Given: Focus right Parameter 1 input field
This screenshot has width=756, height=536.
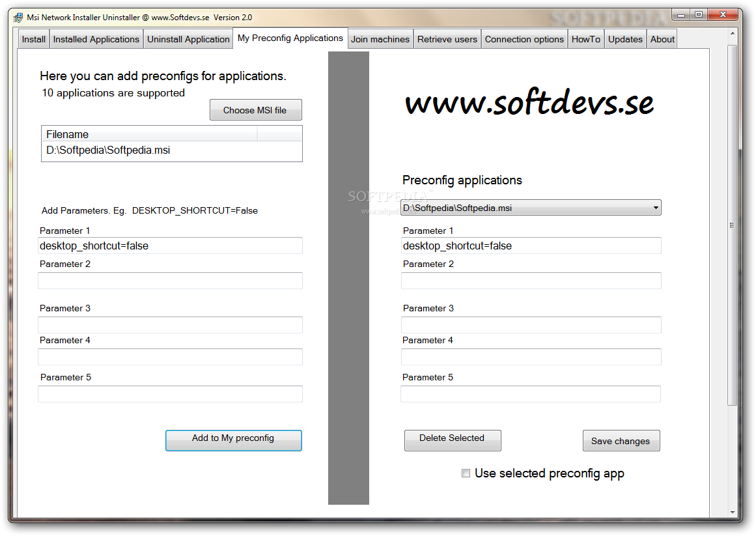Looking at the screenshot, I should point(531,246).
